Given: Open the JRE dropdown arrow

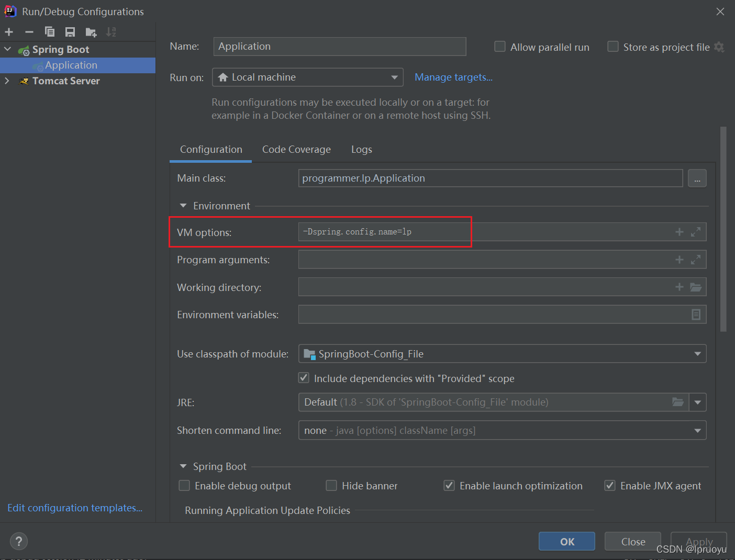Looking at the screenshot, I should coord(698,402).
